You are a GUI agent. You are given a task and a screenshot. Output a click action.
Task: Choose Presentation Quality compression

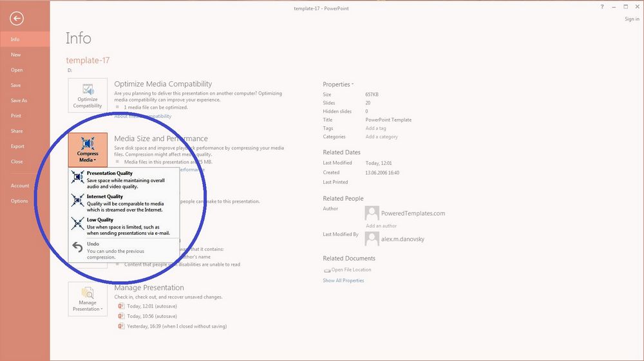click(x=124, y=180)
